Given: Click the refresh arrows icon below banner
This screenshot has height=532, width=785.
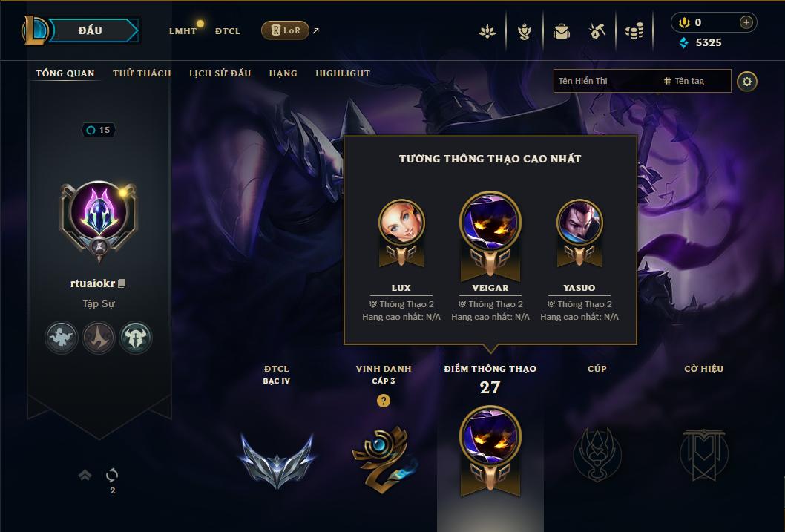Looking at the screenshot, I should tap(112, 474).
